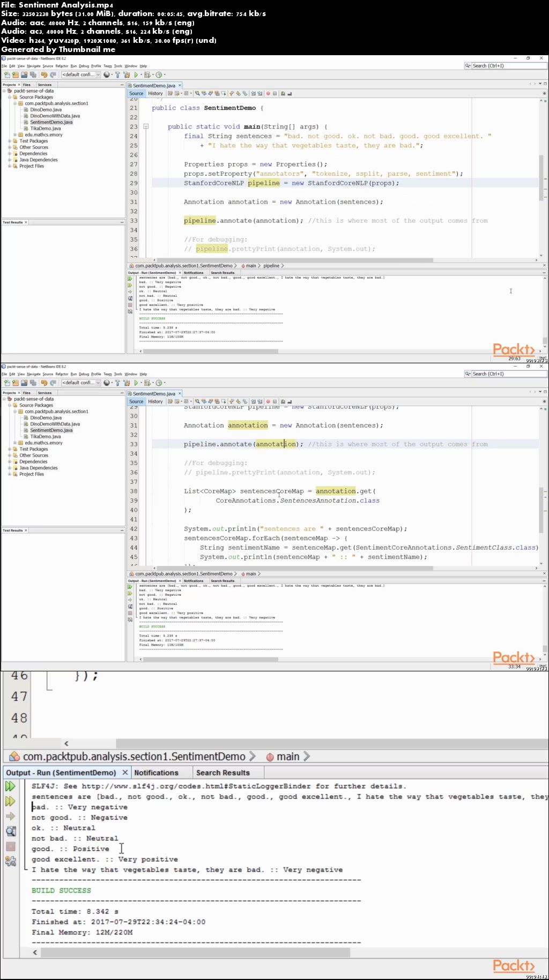Open Navigate menu in top NetBeans window
Screen dimensions: 549x980
(34, 66)
